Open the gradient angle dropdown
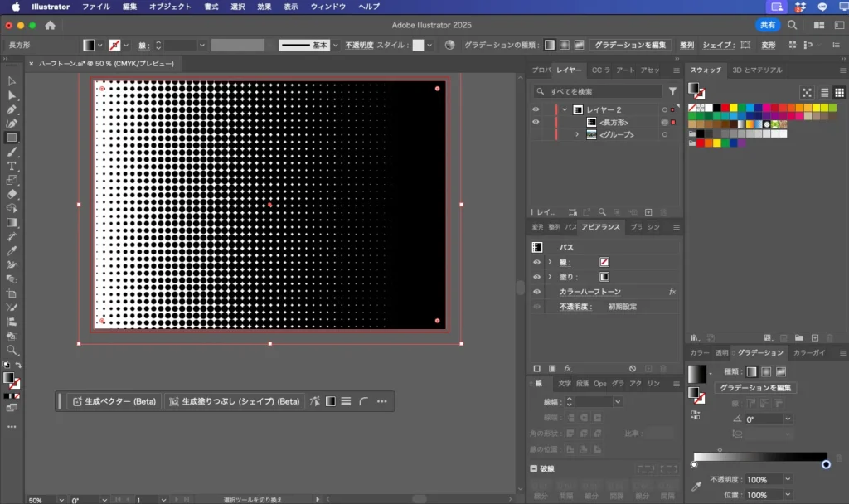Image resolution: width=849 pixels, height=504 pixels. click(787, 419)
